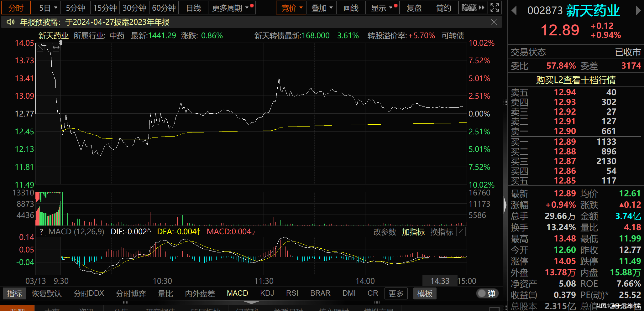
Task: Select the 分时博弈 indicator
Action: coord(131,293)
